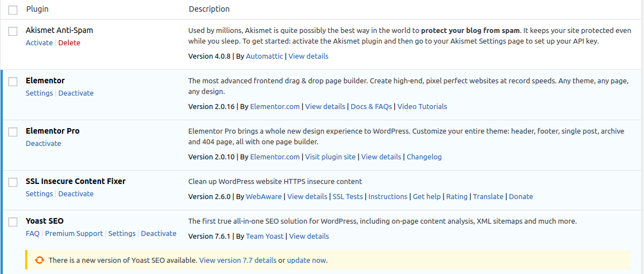View version 7.7 details for Yoast
Screen dimensions: 644x274
point(237,261)
